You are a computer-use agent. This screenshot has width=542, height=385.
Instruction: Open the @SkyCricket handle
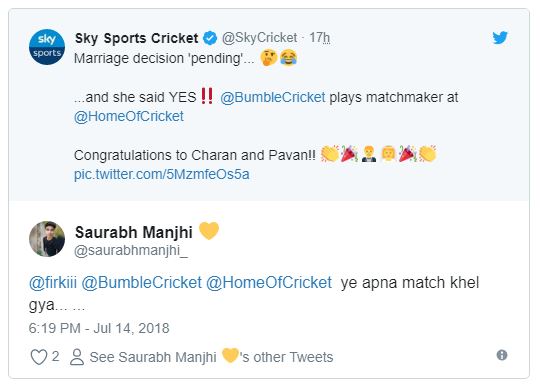[259, 38]
